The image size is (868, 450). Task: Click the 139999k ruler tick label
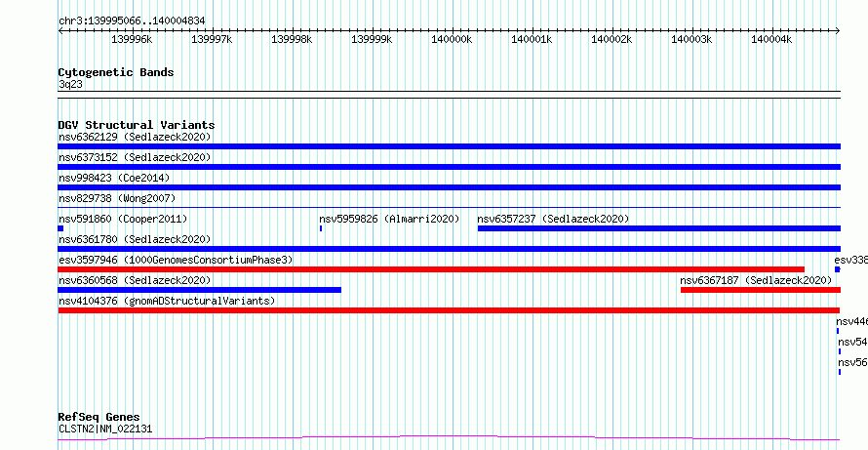pyautogui.click(x=372, y=39)
